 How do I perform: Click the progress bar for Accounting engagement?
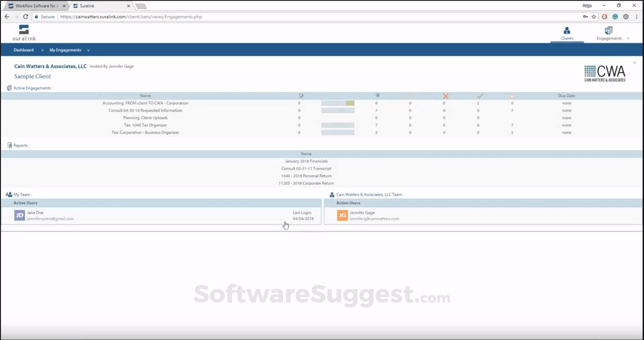(338, 103)
